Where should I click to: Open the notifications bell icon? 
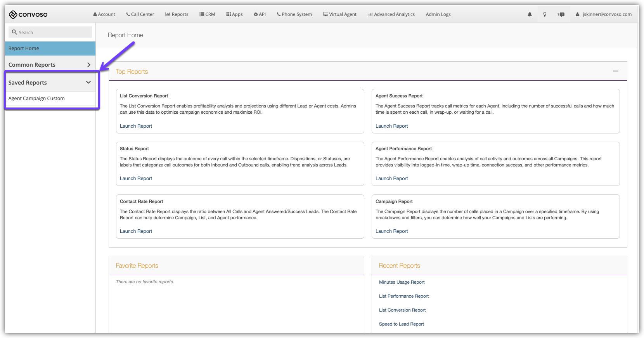tap(530, 14)
